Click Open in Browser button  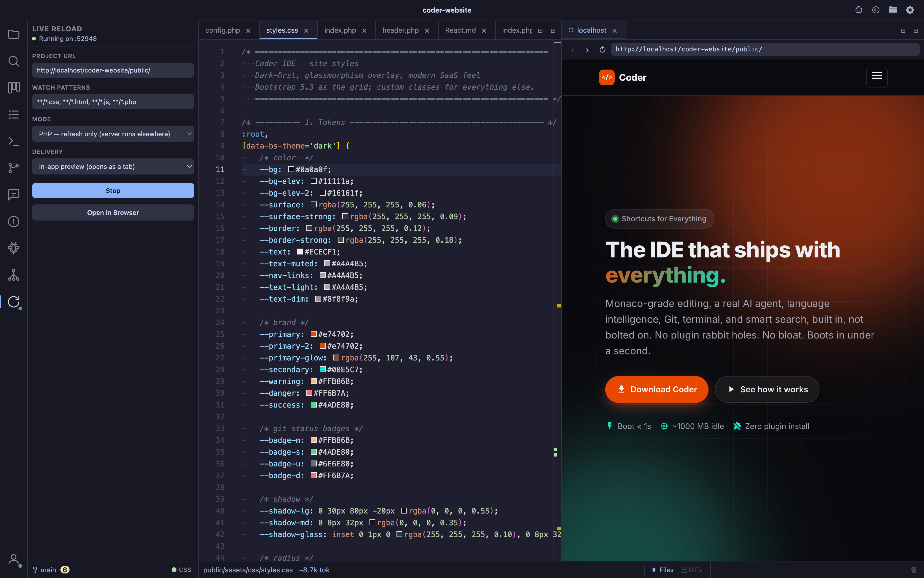pos(113,212)
